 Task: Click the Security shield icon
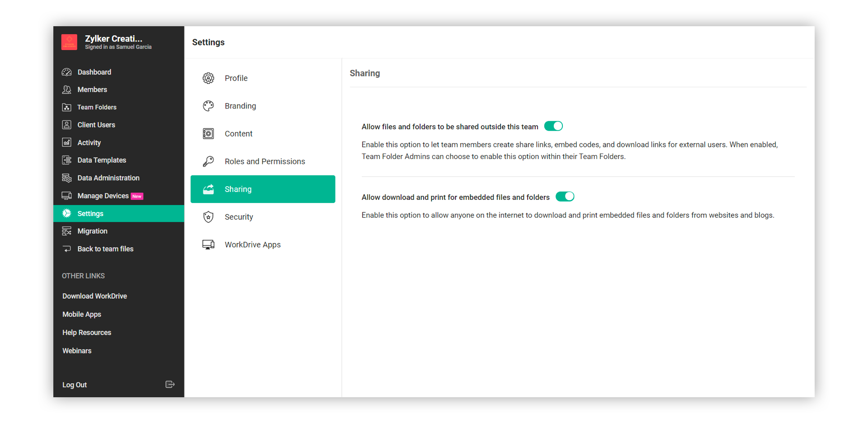click(208, 217)
